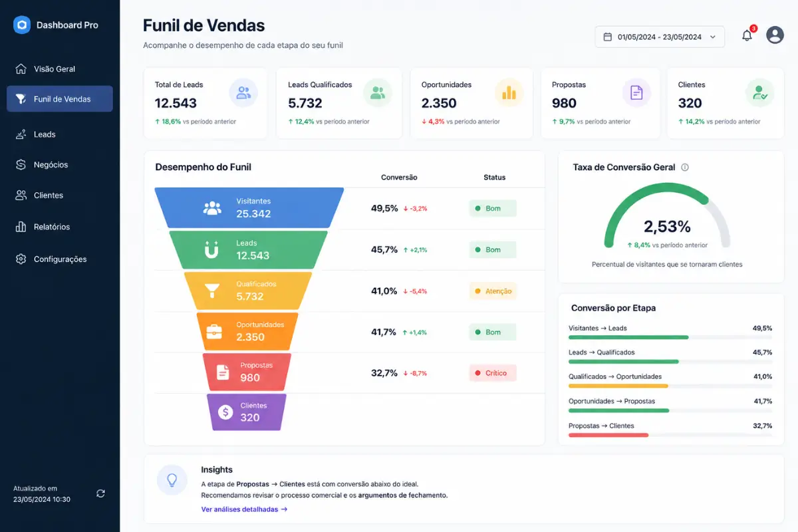Click the Funil de Vendas page title

(204, 26)
